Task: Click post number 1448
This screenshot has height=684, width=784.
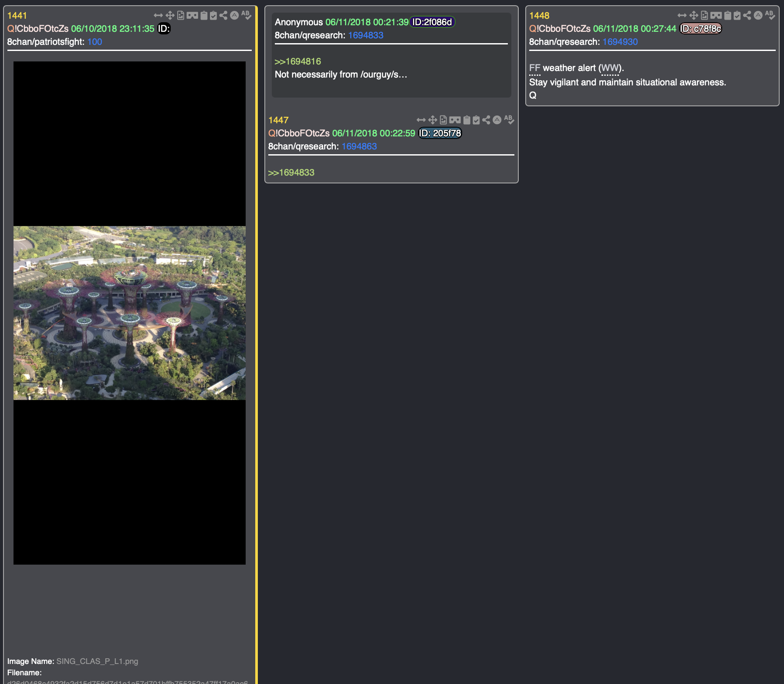Action: [539, 16]
